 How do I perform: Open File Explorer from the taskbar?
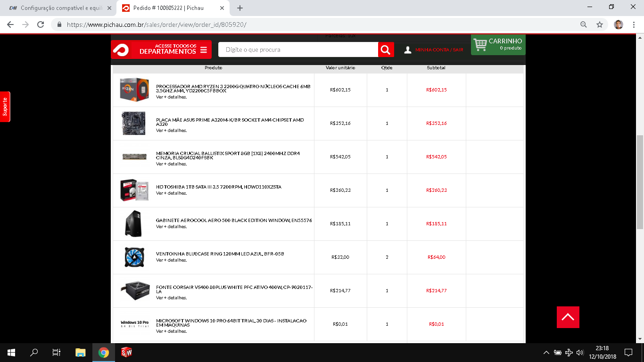(x=81, y=352)
